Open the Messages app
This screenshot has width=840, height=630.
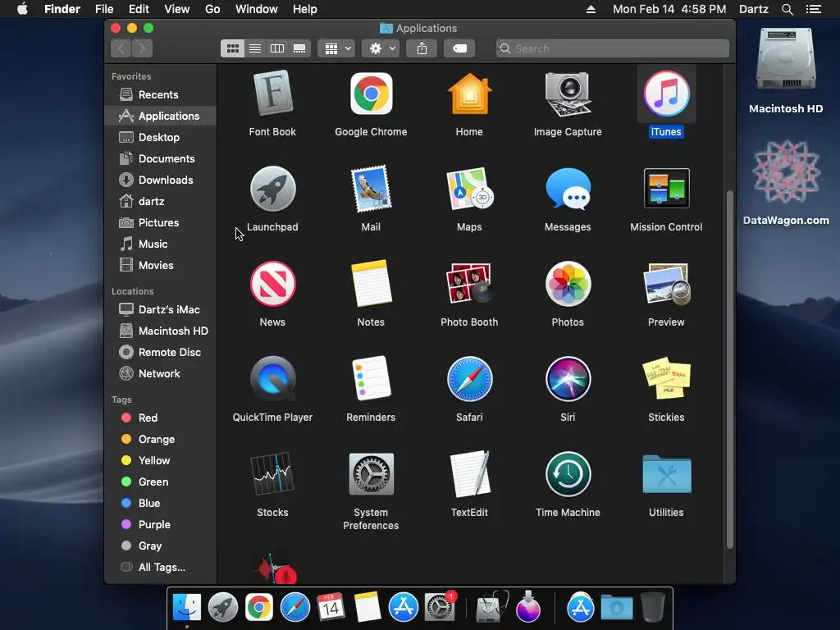568,189
